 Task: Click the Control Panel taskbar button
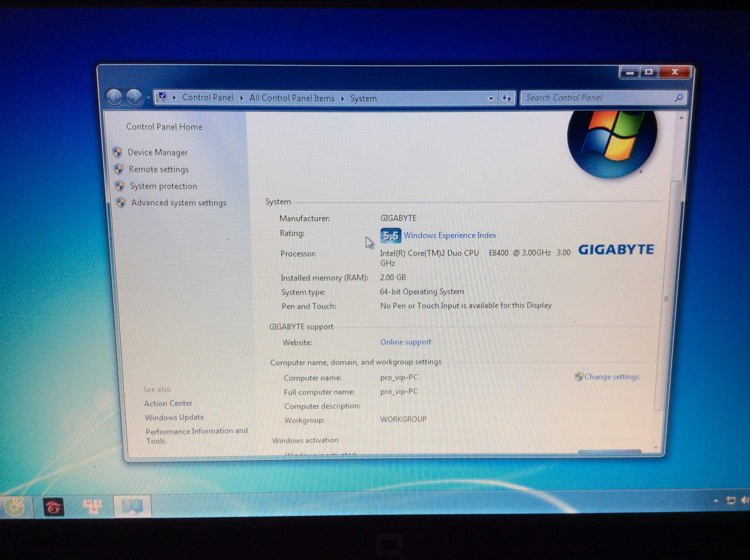coord(133,506)
